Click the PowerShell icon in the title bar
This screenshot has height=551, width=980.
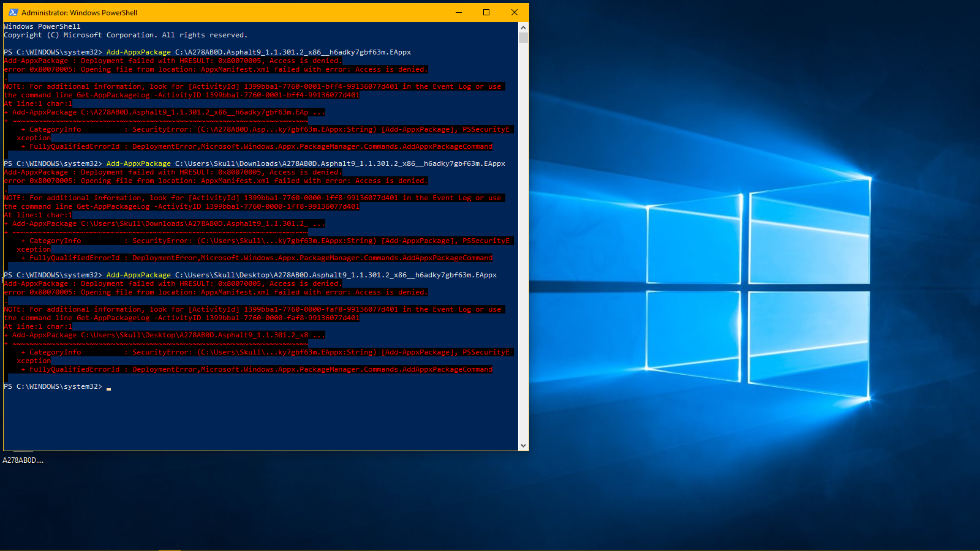(x=13, y=12)
